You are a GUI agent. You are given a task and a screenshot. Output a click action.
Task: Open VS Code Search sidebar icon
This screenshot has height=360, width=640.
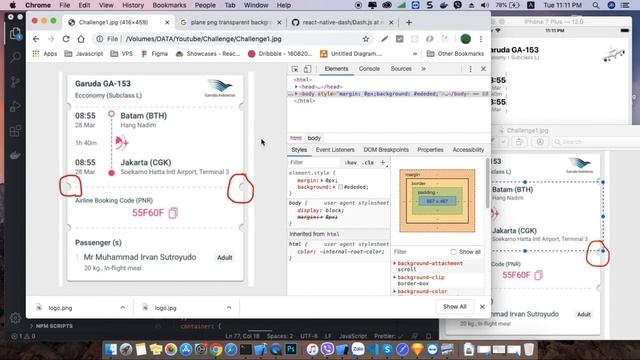click(15, 57)
